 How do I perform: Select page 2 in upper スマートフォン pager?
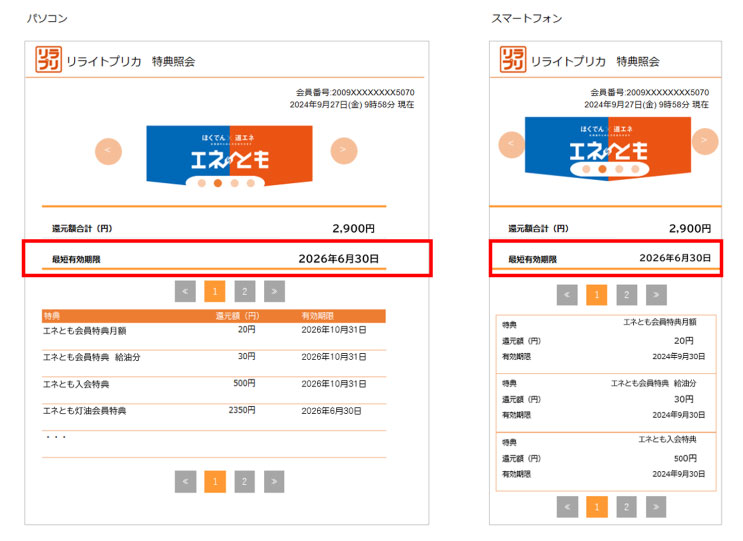pyautogui.click(x=626, y=295)
